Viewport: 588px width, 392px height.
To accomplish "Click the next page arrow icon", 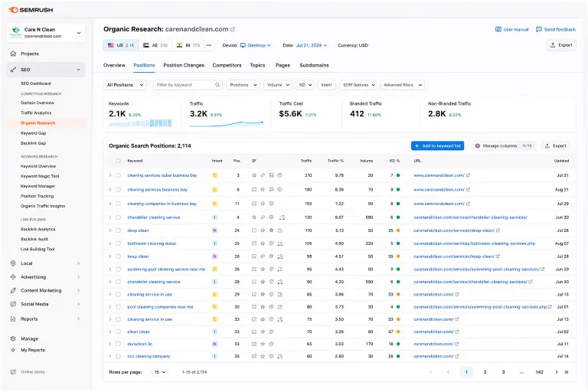I will pyautogui.click(x=557, y=372).
